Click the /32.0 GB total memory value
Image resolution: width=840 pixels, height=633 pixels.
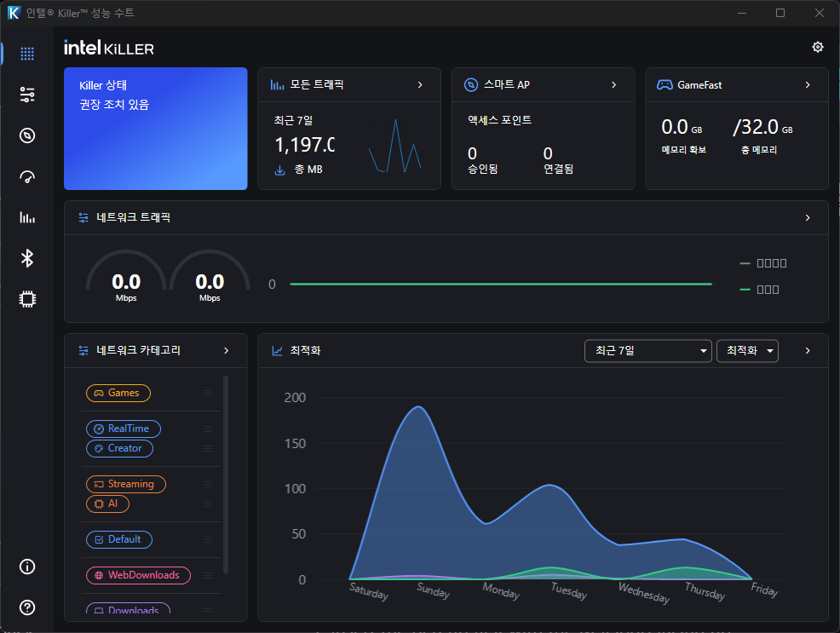pos(762,128)
